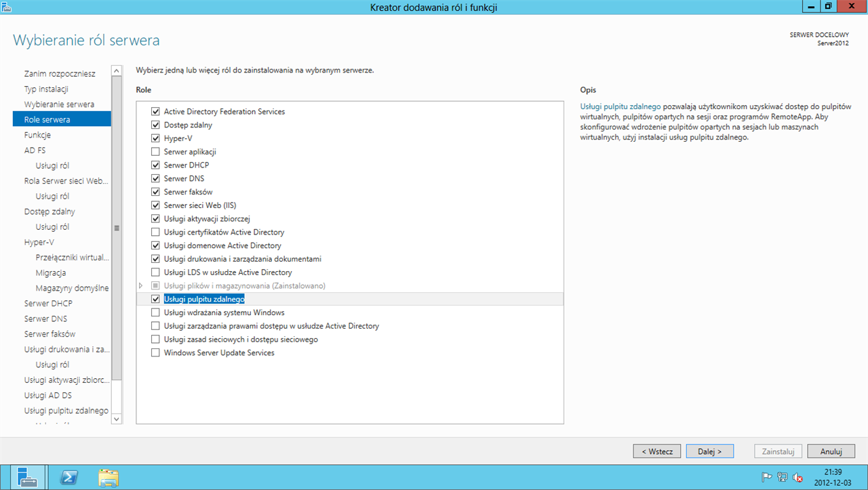868x490 pixels.
Task: Open Magazyny domyślne sub-step
Action: coord(72,288)
